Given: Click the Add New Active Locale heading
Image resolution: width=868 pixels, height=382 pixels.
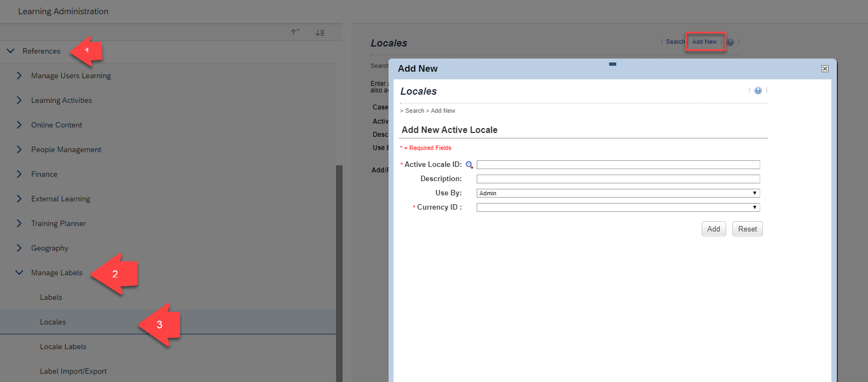Looking at the screenshot, I should click(449, 130).
